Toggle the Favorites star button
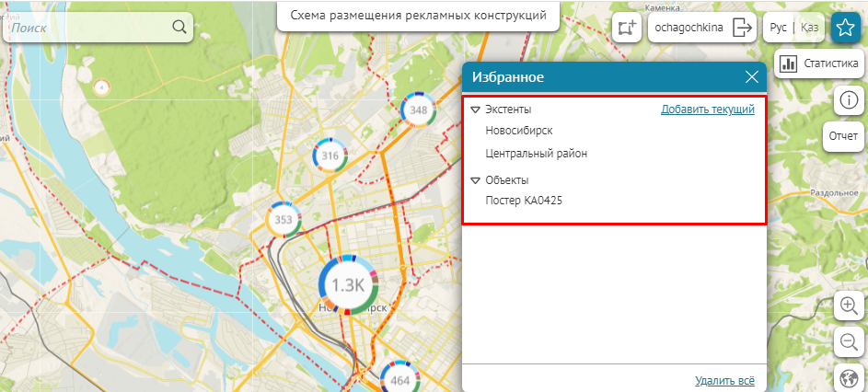 coord(845,28)
